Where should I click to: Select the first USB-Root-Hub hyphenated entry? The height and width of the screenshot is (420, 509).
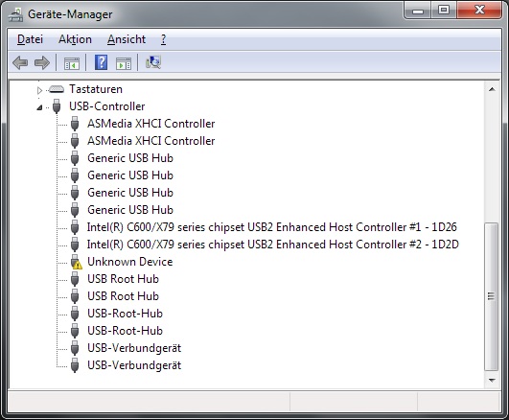pos(125,314)
